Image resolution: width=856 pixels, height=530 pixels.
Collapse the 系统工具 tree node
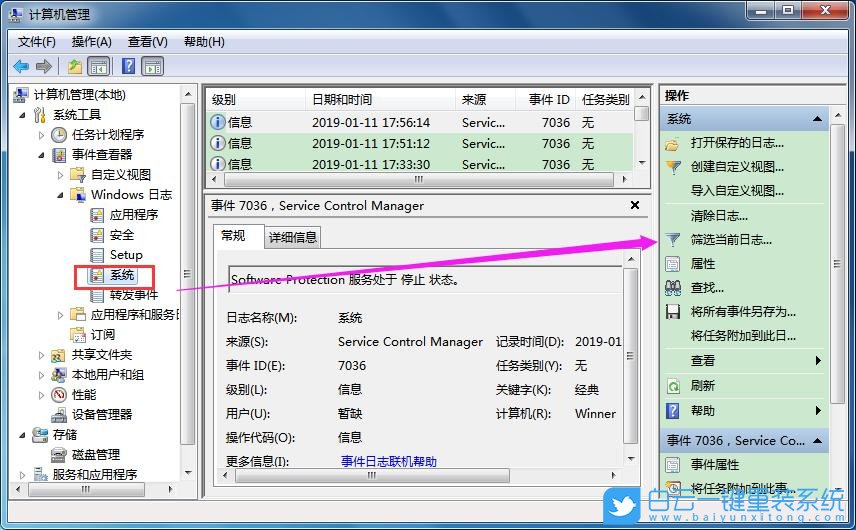pyautogui.click(x=22, y=115)
